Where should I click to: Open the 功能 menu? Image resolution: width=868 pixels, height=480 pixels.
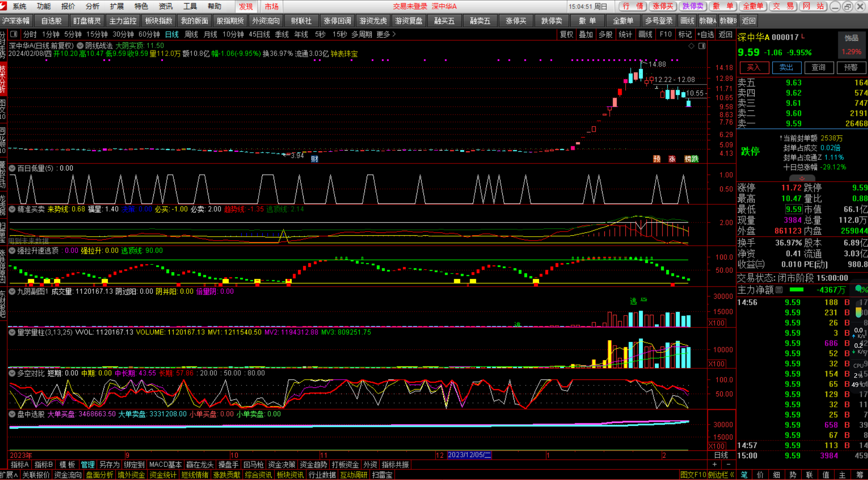coord(44,6)
